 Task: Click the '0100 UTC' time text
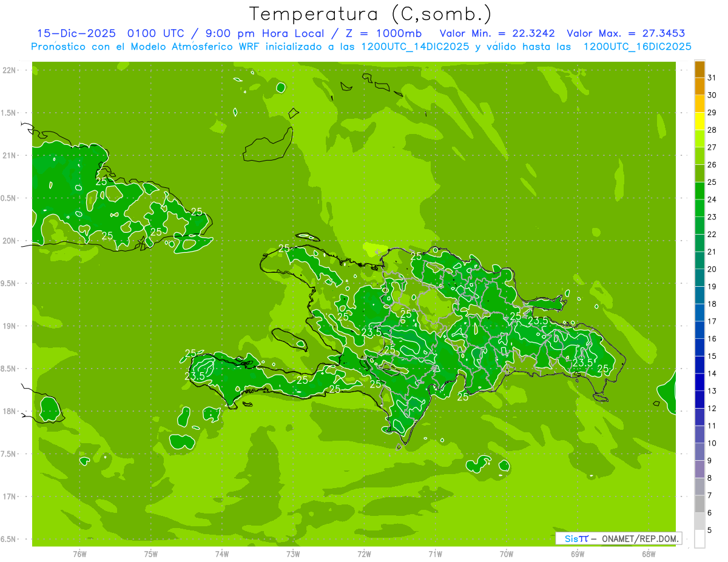pyautogui.click(x=157, y=33)
